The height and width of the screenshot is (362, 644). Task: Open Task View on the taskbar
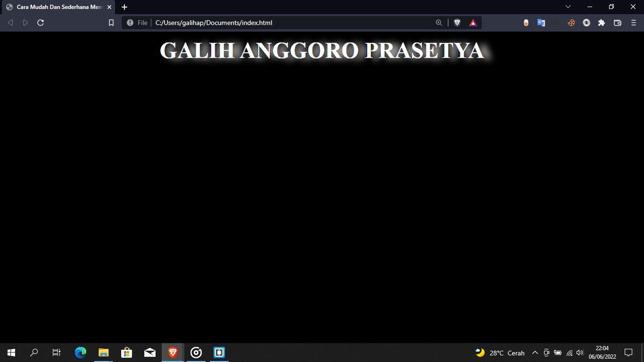coord(56,352)
